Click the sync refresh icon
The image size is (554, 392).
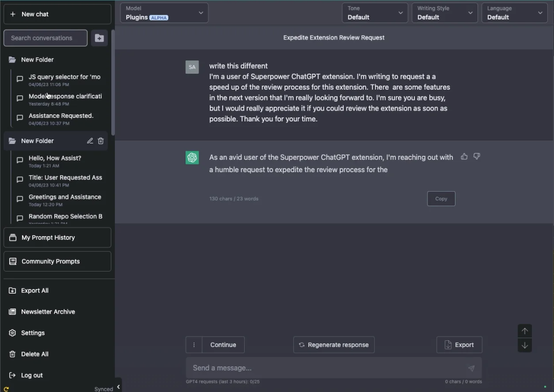[x=6, y=389]
